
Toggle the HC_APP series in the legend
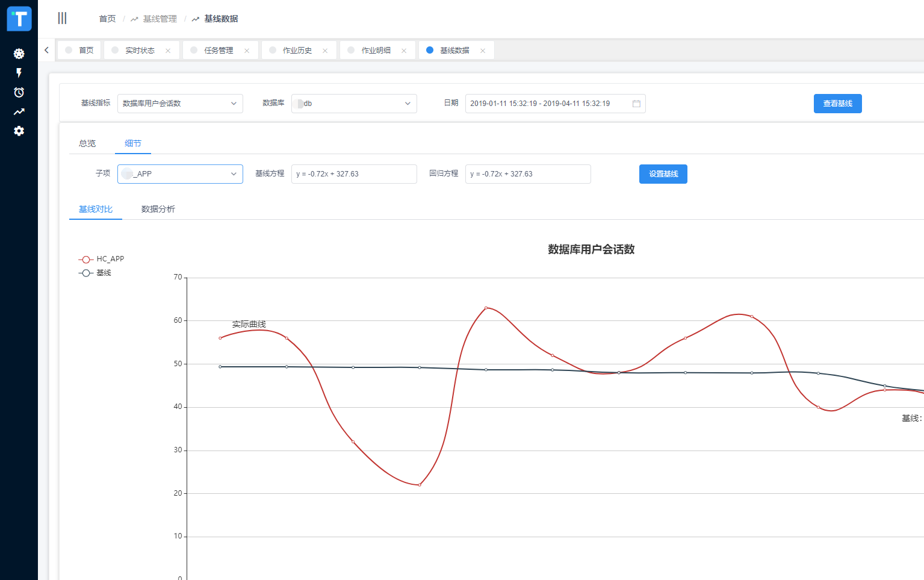(x=101, y=259)
